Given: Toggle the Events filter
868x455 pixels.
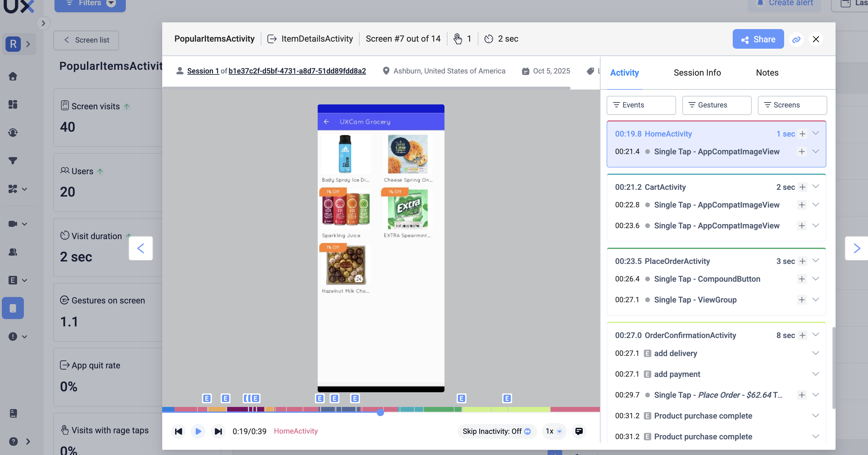Looking at the screenshot, I should pyautogui.click(x=641, y=105).
